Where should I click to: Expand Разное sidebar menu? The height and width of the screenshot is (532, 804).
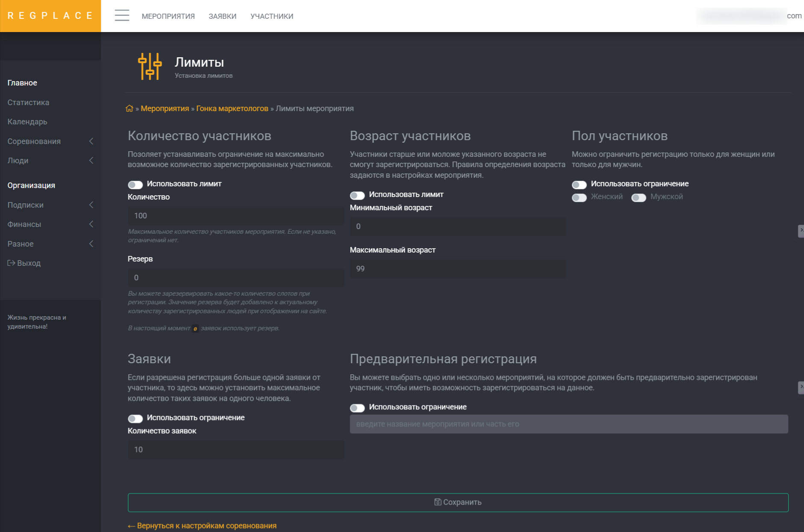pos(50,244)
